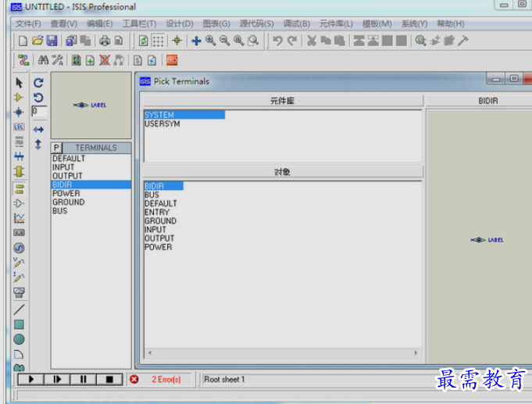Start simulation with Play button

(32, 380)
